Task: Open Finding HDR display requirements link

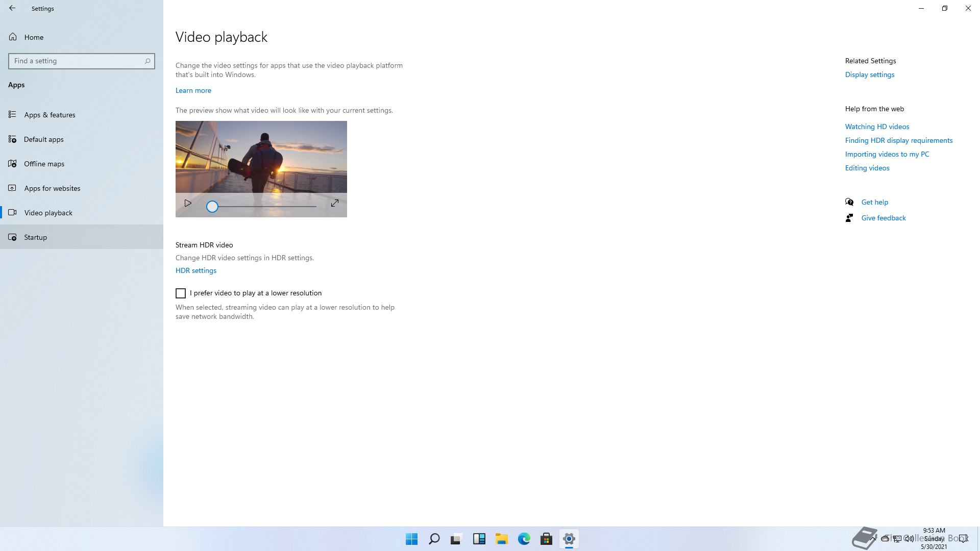Action: tap(899, 140)
